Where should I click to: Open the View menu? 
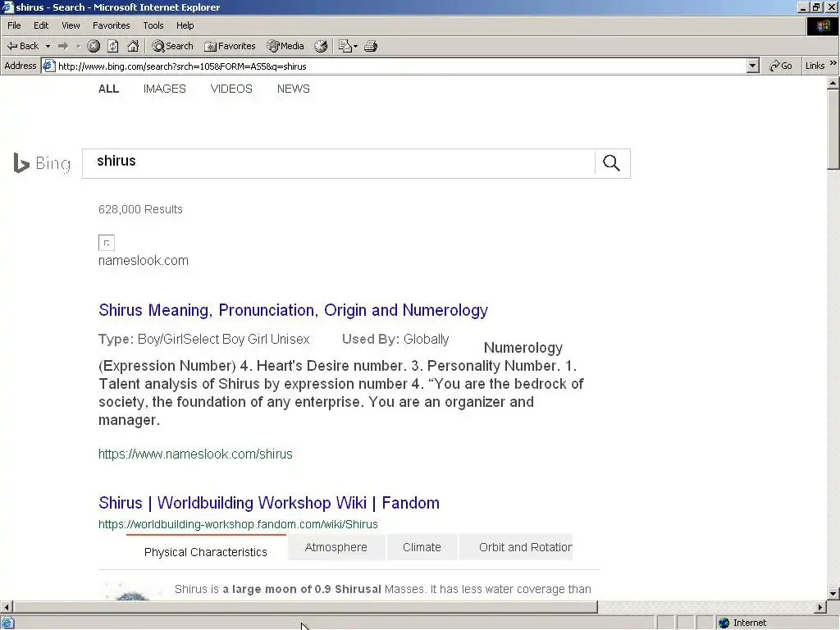(x=71, y=25)
